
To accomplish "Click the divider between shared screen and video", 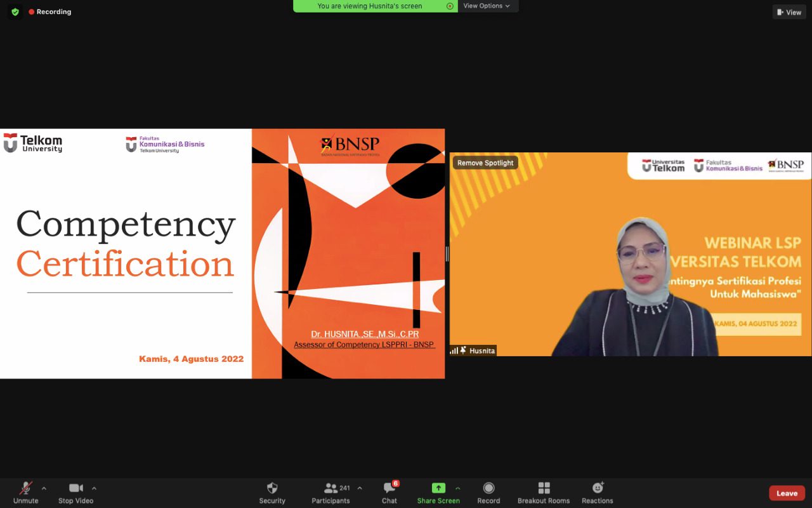I will click(447, 254).
